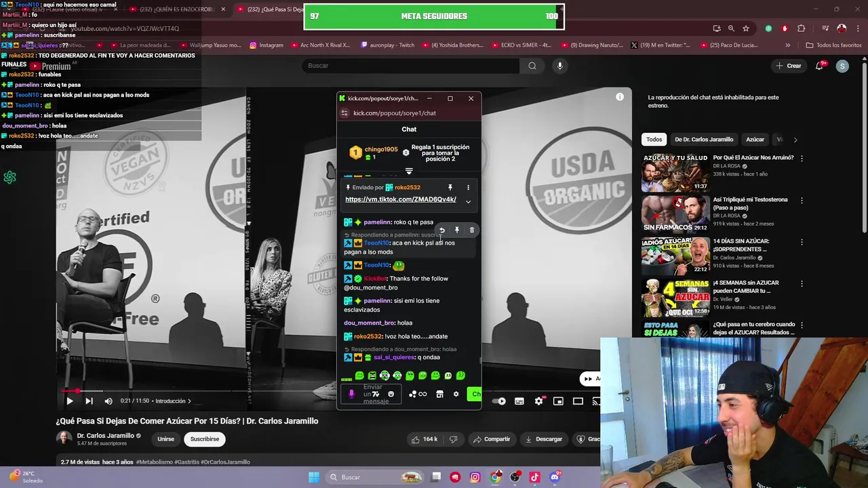The width and height of the screenshot is (868, 488).
Task: Mute the video volume icon
Action: 108,401
